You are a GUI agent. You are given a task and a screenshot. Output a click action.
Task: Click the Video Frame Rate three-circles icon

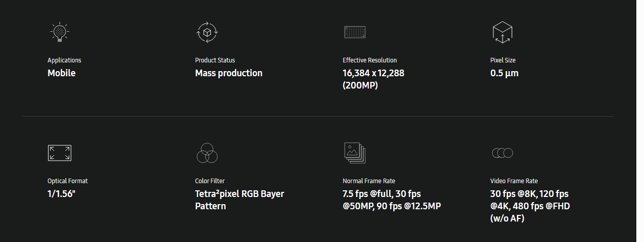[502, 152]
